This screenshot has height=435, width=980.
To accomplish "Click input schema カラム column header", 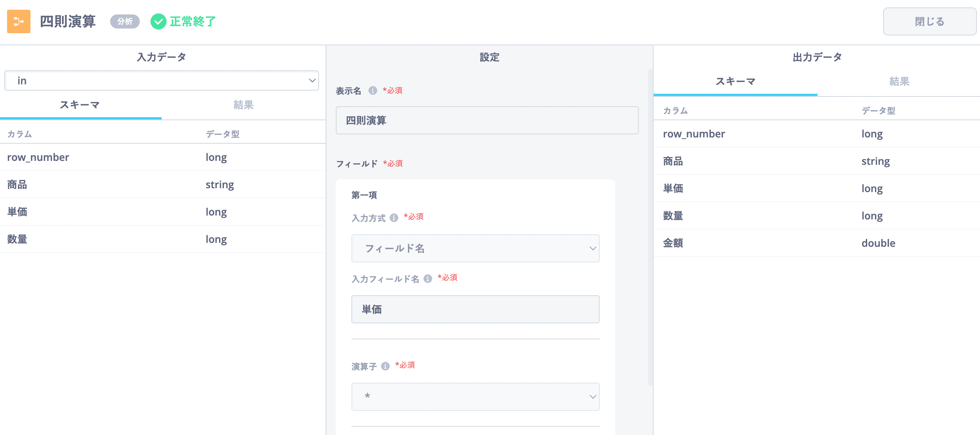I will [20, 134].
